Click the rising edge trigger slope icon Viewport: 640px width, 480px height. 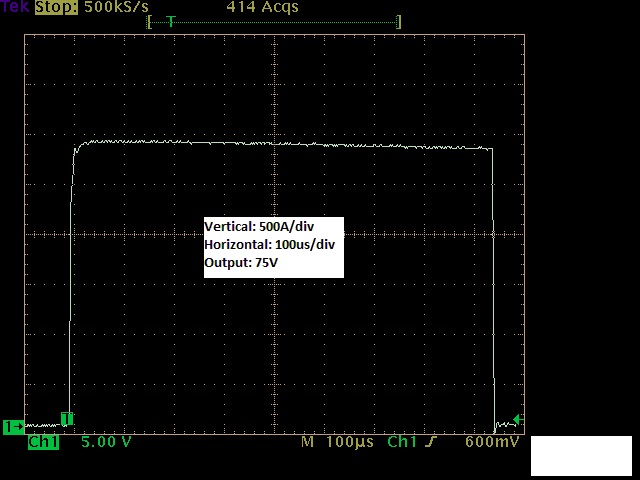(431, 442)
